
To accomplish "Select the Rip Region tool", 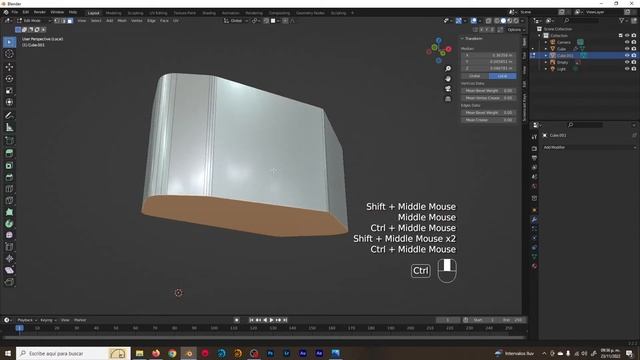I will tap(9, 282).
